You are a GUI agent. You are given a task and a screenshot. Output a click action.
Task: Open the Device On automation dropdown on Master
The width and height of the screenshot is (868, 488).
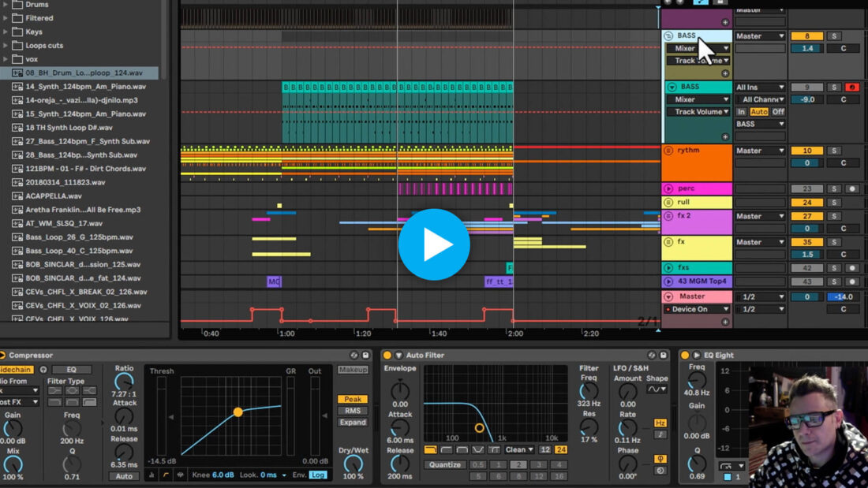click(698, 309)
